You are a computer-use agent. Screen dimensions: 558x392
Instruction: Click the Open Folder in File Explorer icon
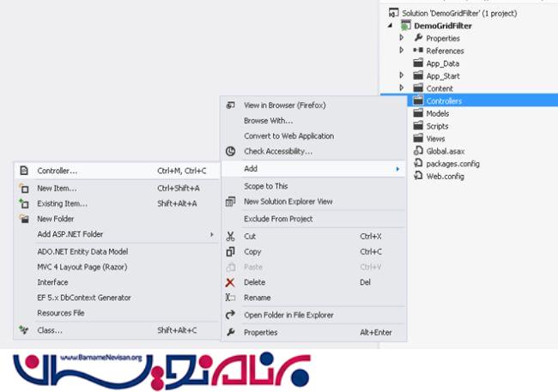230,315
